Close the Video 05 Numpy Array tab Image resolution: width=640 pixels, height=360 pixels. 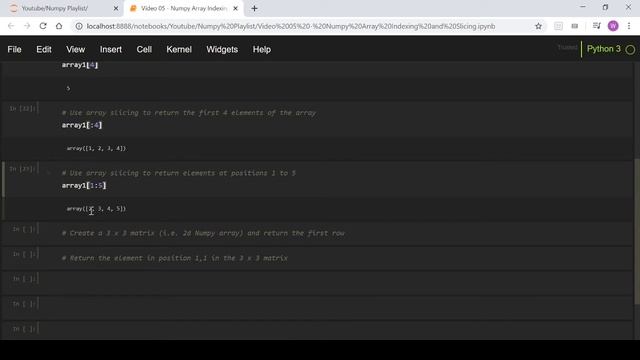click(236, 8)
